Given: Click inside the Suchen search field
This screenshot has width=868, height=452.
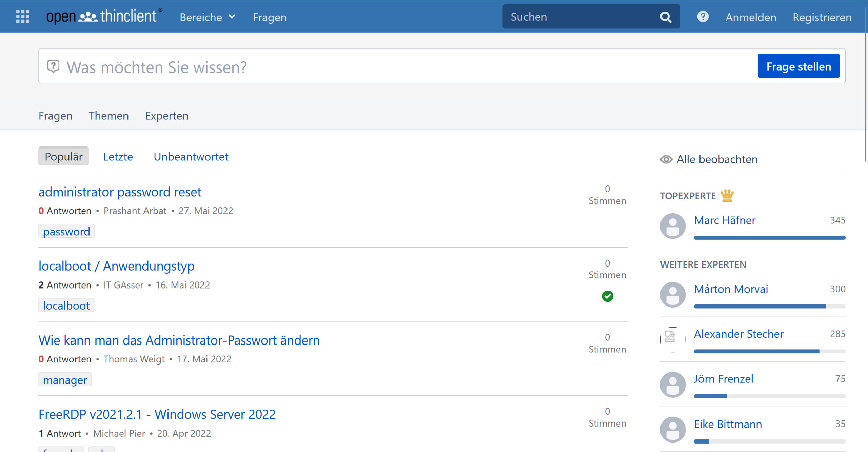Looking at the screenshot, I should [576, 16].
